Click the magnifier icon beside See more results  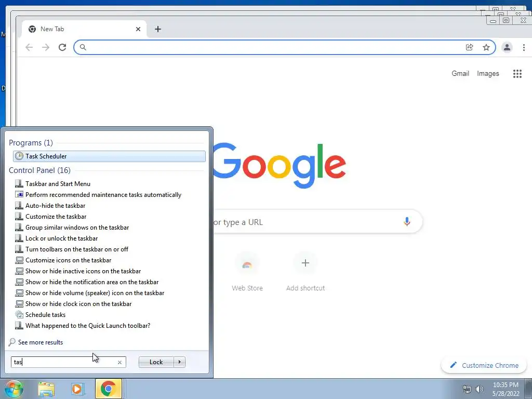(x=12, y=342)
